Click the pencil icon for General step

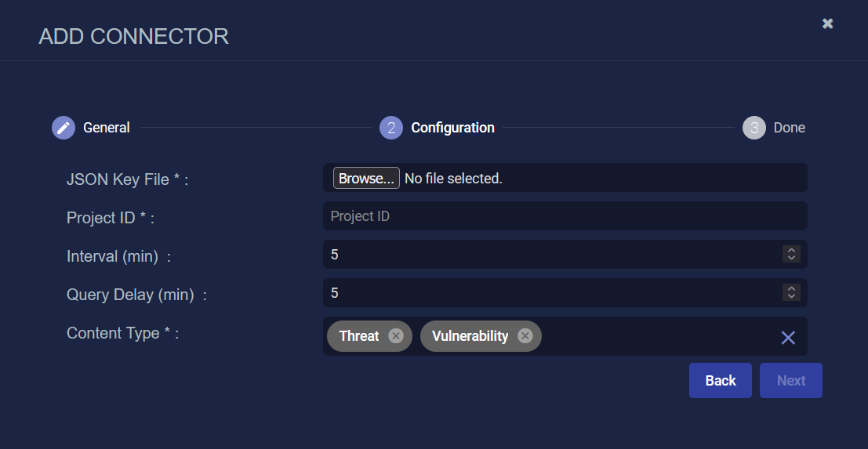click(x=64, y=128)
